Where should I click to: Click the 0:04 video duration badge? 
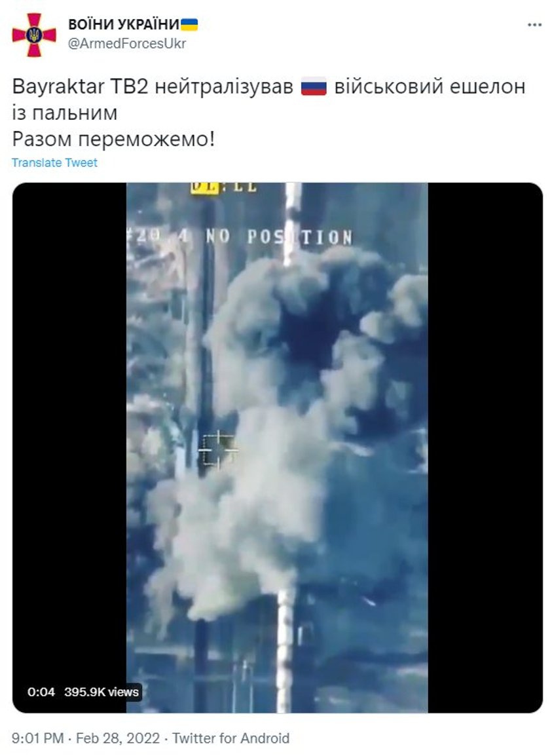click(x=41, y=692)
